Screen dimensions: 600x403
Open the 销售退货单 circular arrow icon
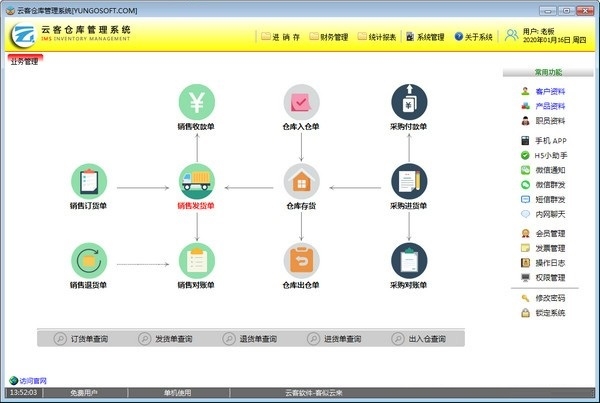(89, 261)
